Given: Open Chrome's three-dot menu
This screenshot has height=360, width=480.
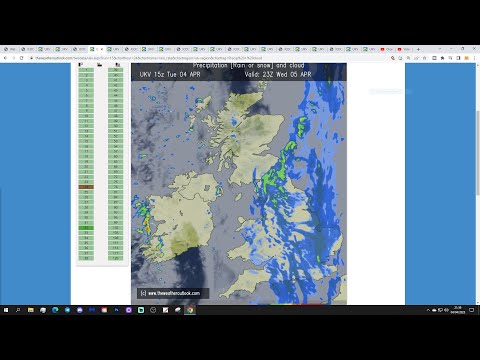Looking at the screenshot, I should click(474, 58).
